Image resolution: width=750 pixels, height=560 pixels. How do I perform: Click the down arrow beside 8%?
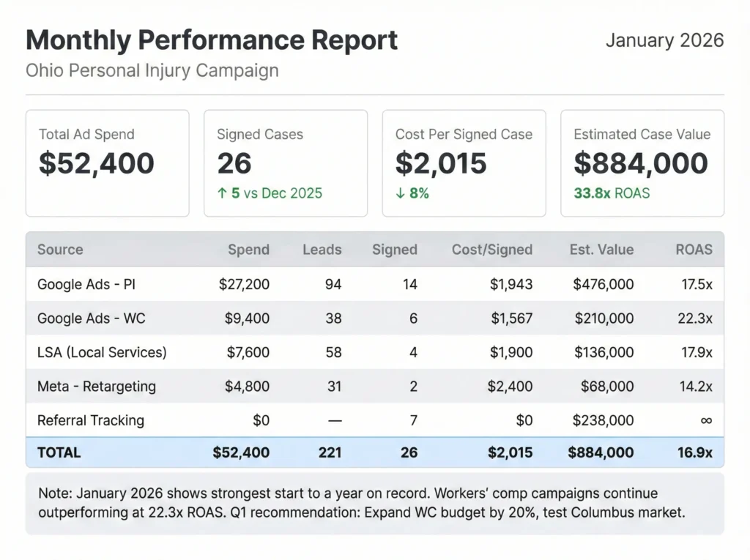click(400, 194)
